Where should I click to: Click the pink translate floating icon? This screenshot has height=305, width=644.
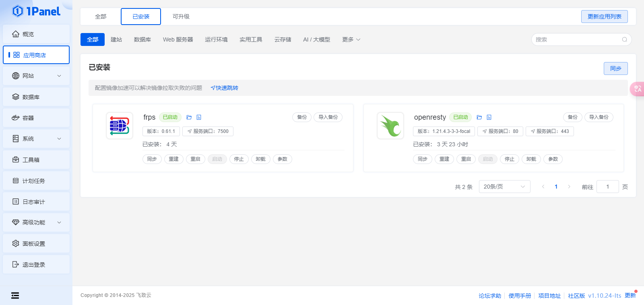(x=638, y=89)
